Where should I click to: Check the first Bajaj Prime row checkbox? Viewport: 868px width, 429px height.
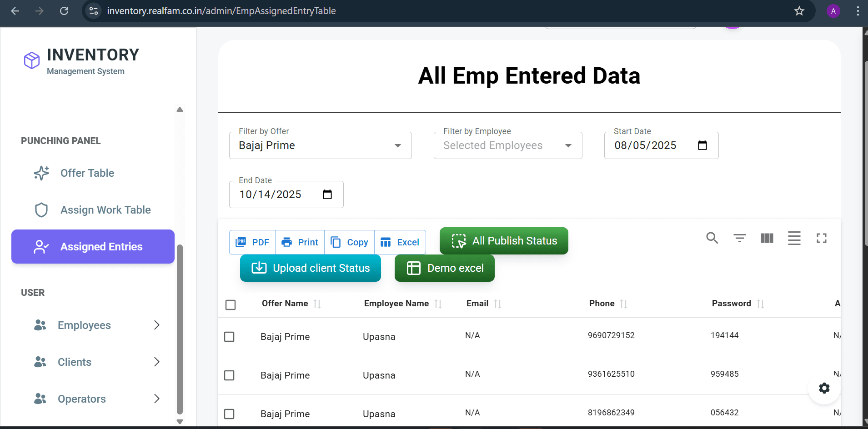[x=230, y=337]
